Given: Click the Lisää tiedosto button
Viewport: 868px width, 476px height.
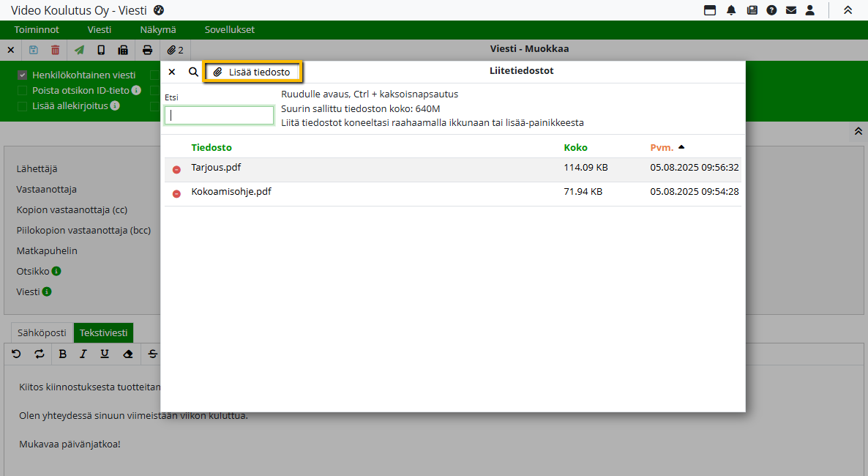Looking at the screenshot, I should pyautogui.click(x=252, y=72).
